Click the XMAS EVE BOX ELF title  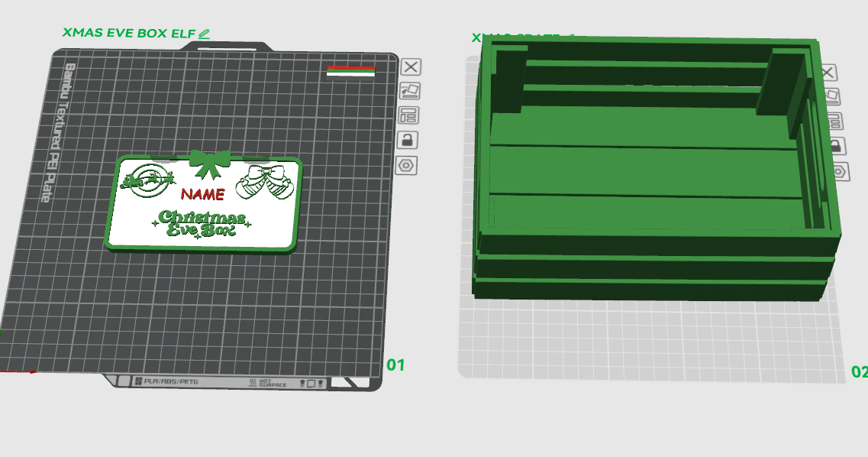(129, 33)
